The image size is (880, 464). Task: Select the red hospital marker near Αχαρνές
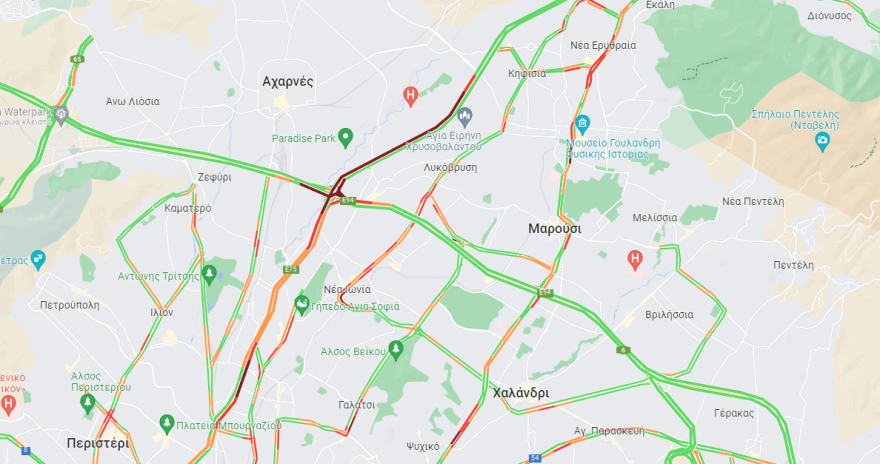pyautogui.click(x=411, y=97)
